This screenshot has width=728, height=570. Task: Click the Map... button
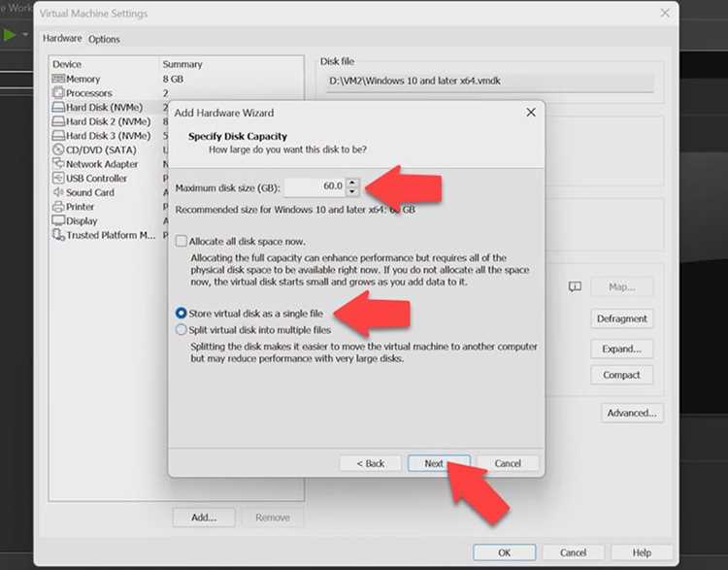coord(621,286)
